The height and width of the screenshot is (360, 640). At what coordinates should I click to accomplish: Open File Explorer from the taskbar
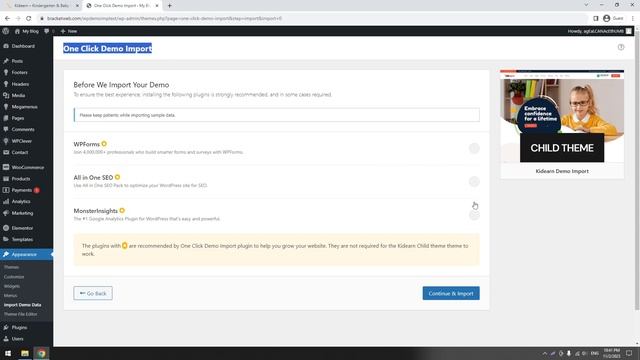coord(25,353)
